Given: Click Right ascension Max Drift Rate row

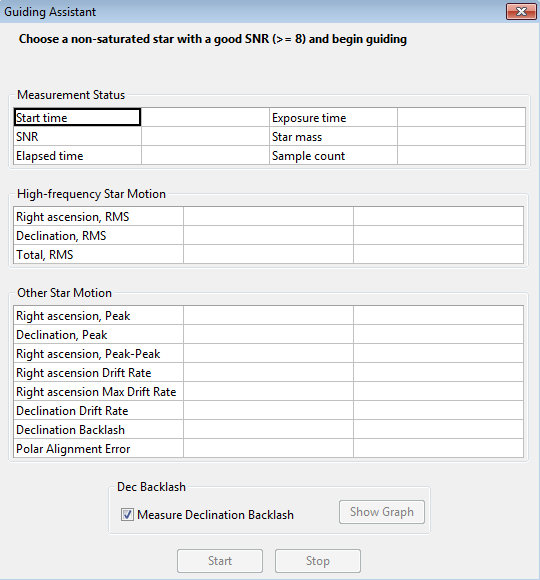Looking at the screenshot, I should pos(269,391).
